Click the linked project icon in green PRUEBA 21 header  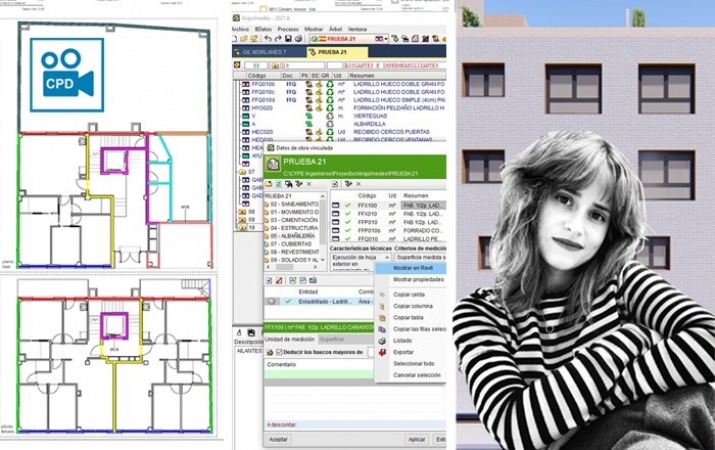coord(273,164)
